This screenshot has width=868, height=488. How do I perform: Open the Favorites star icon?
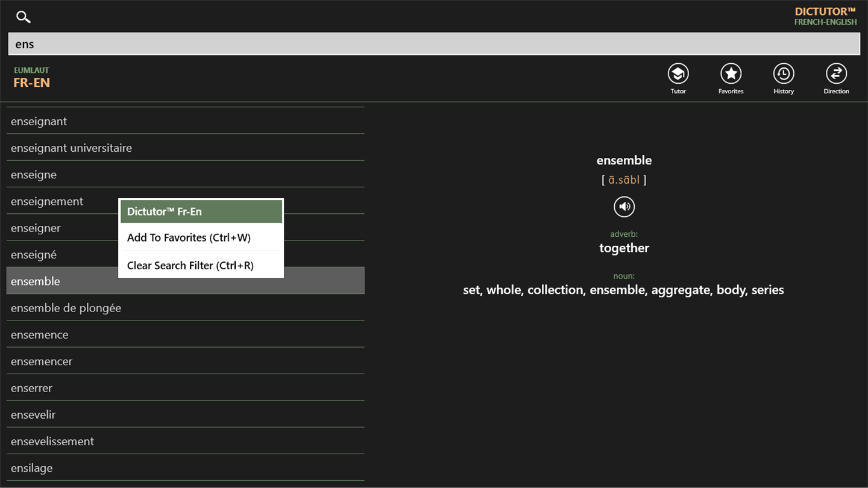(731, 74)
